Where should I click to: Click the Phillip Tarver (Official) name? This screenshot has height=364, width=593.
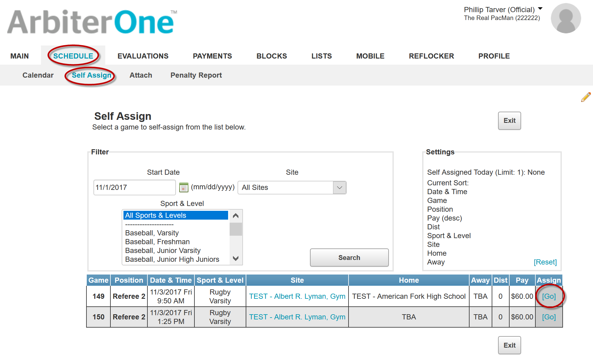499,10
